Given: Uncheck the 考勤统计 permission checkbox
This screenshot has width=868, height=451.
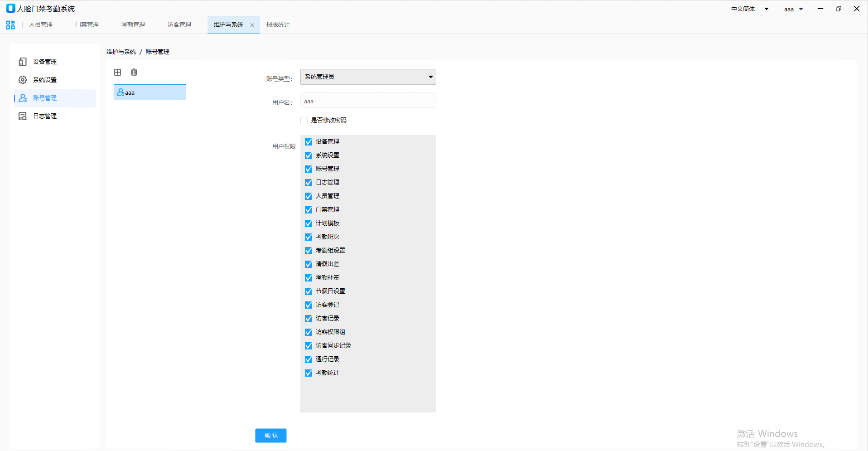Looking at the screenshot, I should 309,373.
